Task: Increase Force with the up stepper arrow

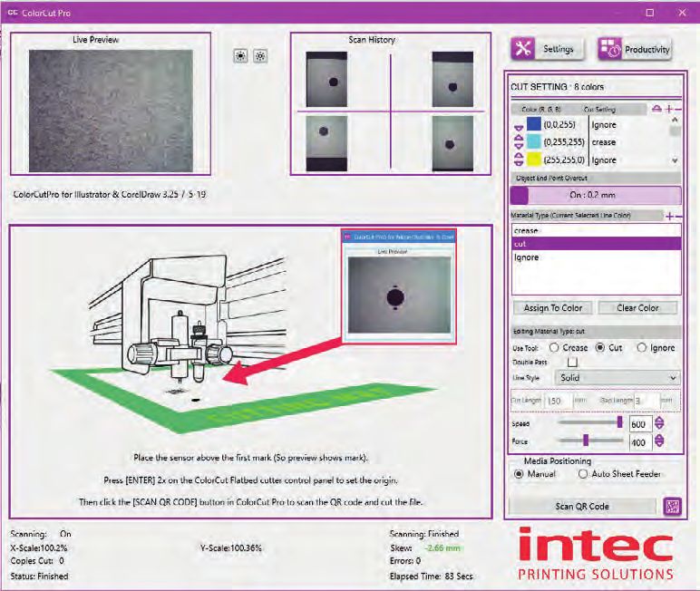Action: pos(659,438)
